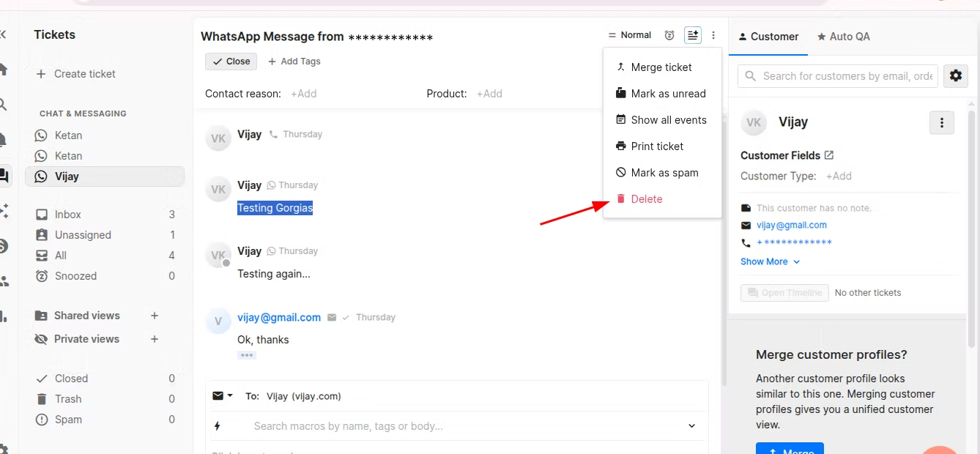The image size is (980, 454).
Task: Click the macros lightning bolt icon
Action: 218,426
